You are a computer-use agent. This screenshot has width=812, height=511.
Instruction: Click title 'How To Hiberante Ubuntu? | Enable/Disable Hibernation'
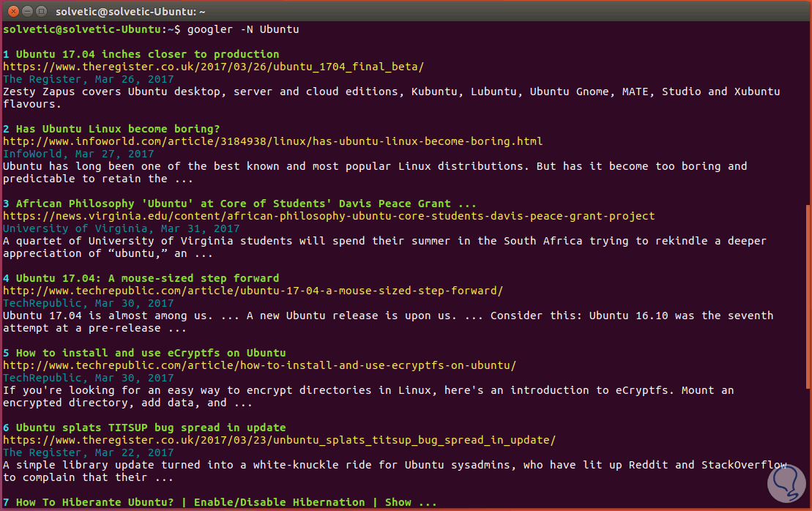[226, 502]
